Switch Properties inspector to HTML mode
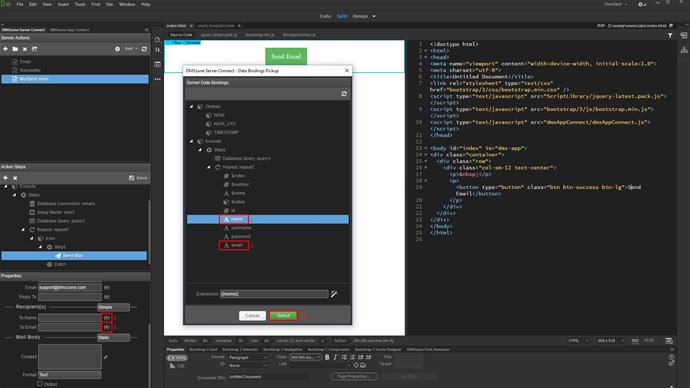690x388 pixels. [x=176, y=358]
